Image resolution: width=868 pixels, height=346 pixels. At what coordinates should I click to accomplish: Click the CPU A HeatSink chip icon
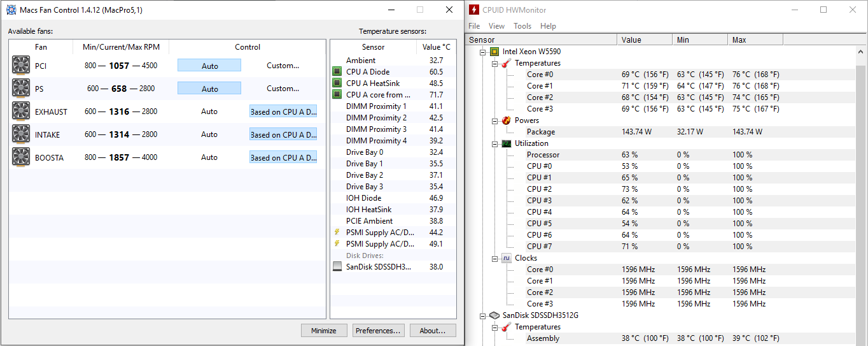pyautogui.click(x=337, y=83)
